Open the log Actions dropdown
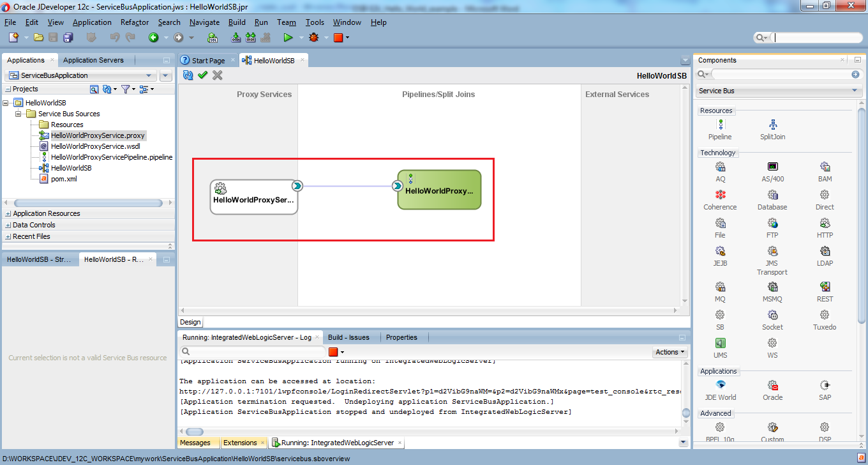This screenshot has height=465, width=868. point(670,352)
